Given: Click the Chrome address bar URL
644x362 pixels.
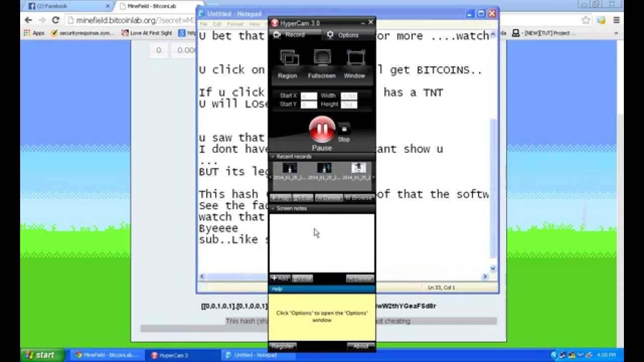Looking at the screenshot, I should click(135, 21).
